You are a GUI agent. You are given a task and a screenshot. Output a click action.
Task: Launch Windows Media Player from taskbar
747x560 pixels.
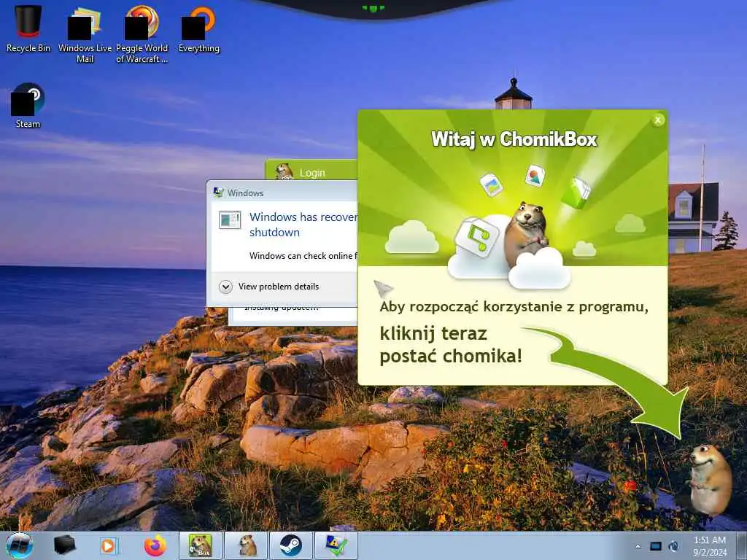coord(109,545)
